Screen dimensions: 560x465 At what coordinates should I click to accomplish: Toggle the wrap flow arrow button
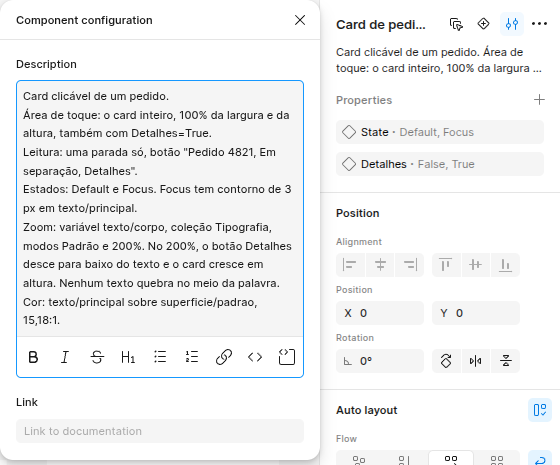coord(540,459)
